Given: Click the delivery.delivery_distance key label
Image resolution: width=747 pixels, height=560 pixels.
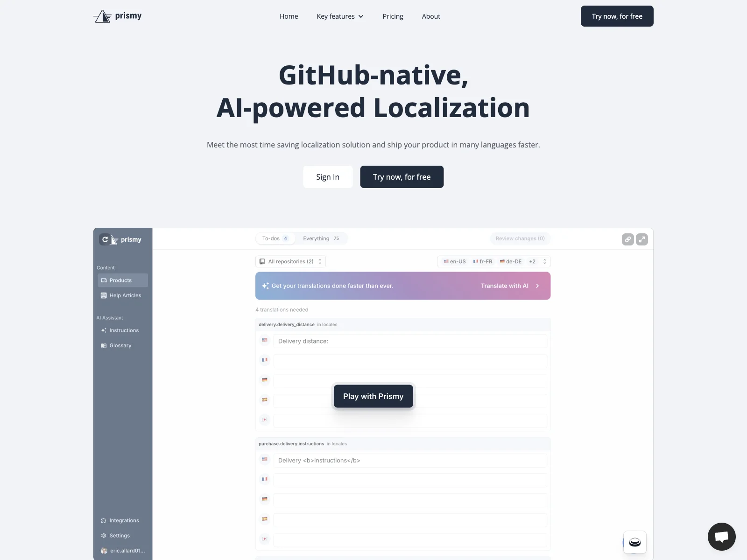Looking at the screenshot, I should pos(287,324).
